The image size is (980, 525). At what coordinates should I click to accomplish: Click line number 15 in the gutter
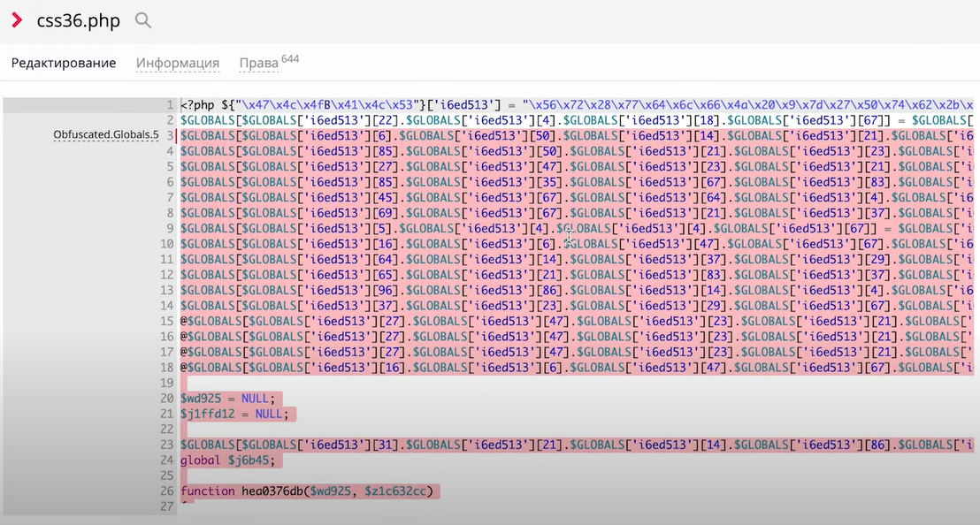(x=166, y=321)
